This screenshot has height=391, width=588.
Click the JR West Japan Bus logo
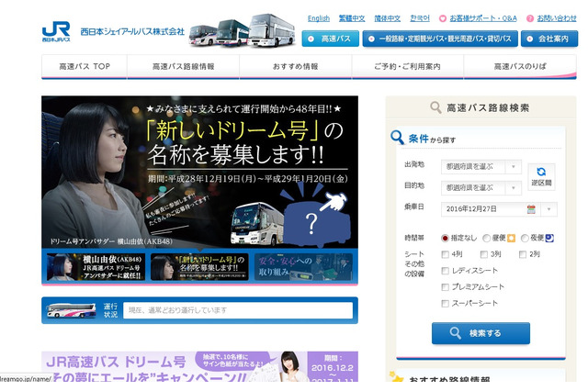56,31
